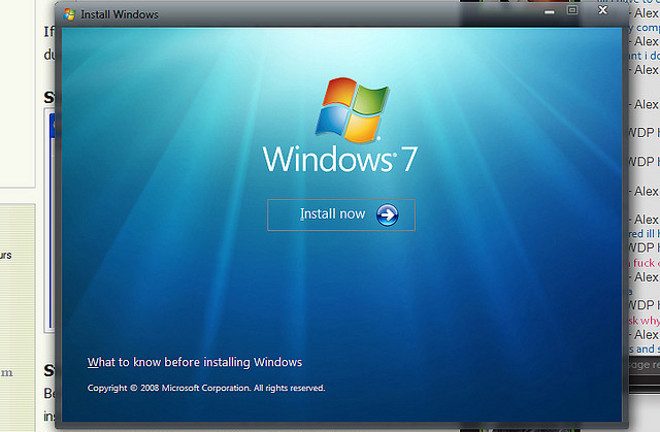Click the Install Windows title text

click(120, 14)
